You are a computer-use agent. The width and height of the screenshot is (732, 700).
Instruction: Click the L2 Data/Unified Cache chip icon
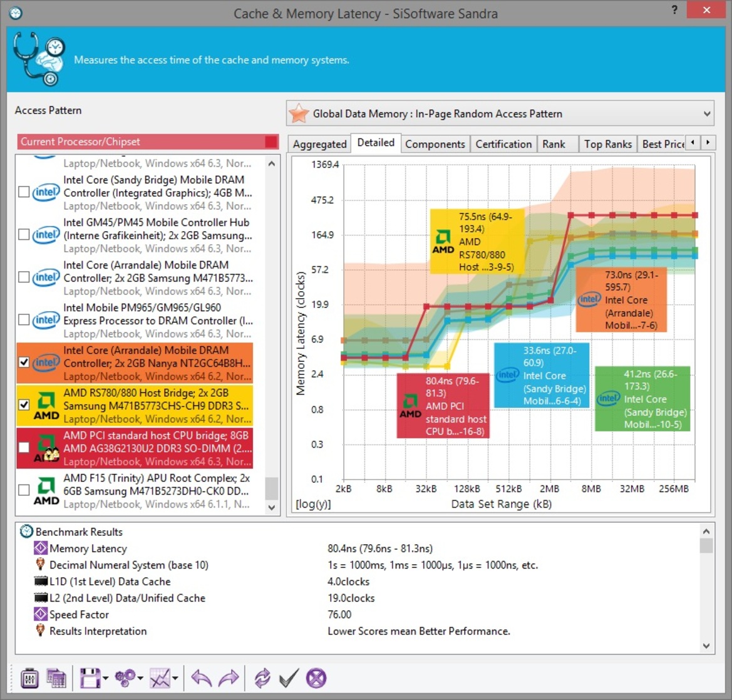click(x=41, y=598)
